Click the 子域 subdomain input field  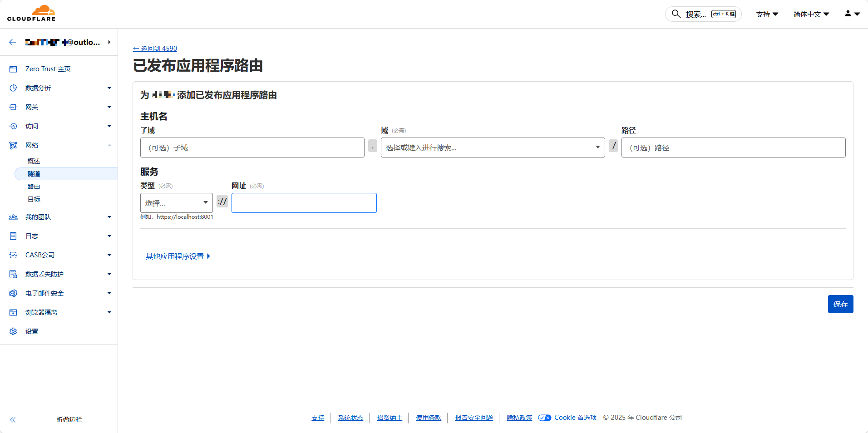coord(252,148)
